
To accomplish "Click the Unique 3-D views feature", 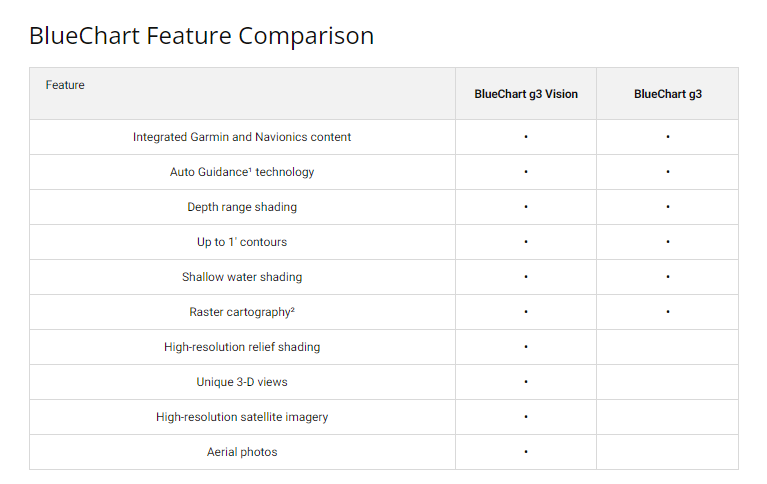I will (242, 382).
